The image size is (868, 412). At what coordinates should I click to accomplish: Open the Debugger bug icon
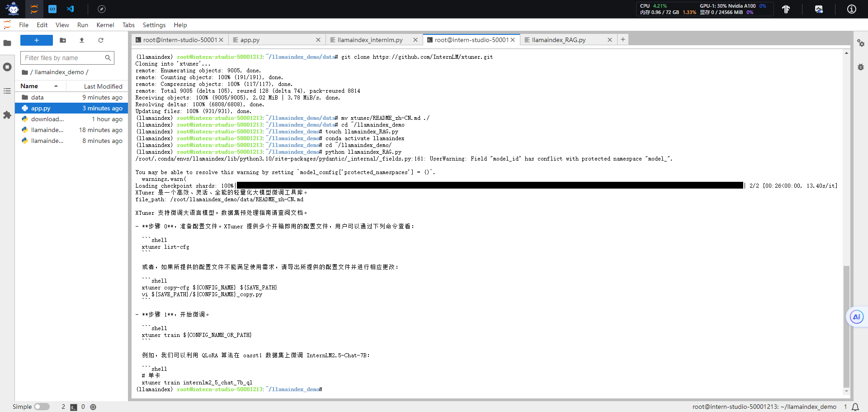coord(861,67)
